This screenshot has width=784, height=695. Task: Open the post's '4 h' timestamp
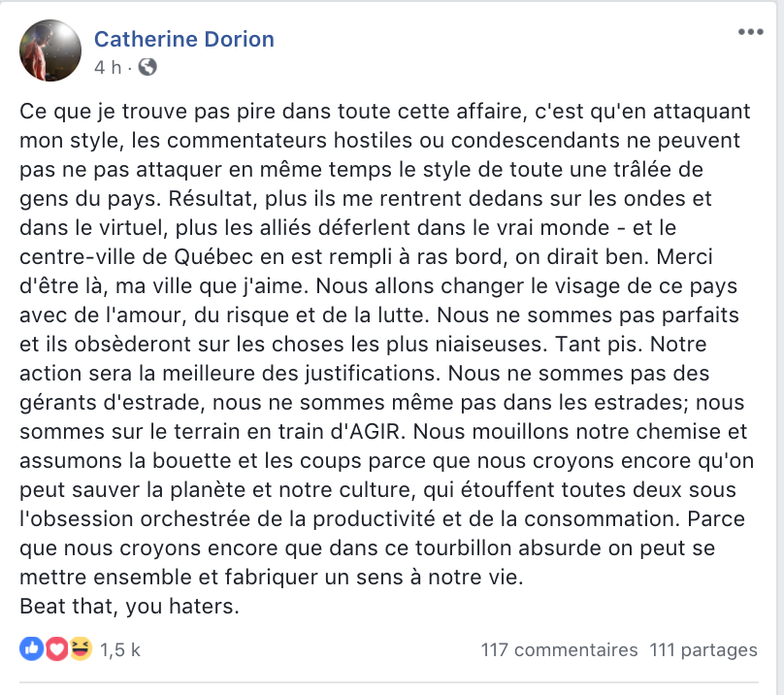pos(108,67)
